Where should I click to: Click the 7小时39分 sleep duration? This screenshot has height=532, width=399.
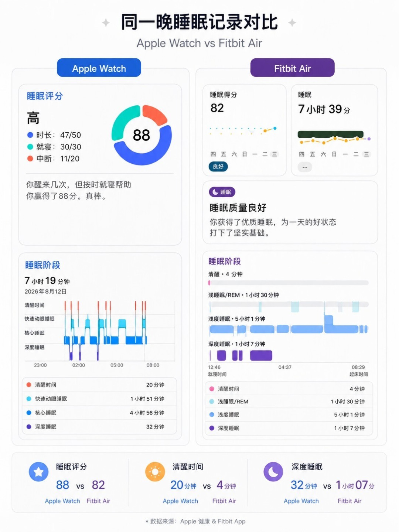(324, 109)
